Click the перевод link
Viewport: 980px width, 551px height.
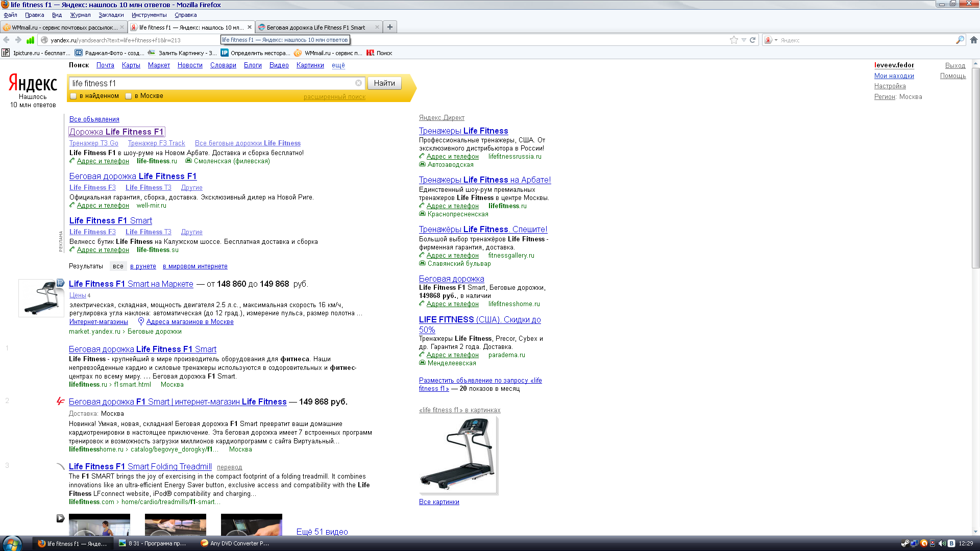pos(229,467)
